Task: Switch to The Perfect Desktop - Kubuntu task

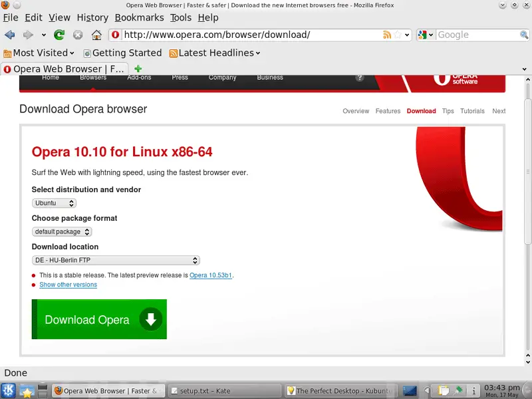Action: pos(341,391)
